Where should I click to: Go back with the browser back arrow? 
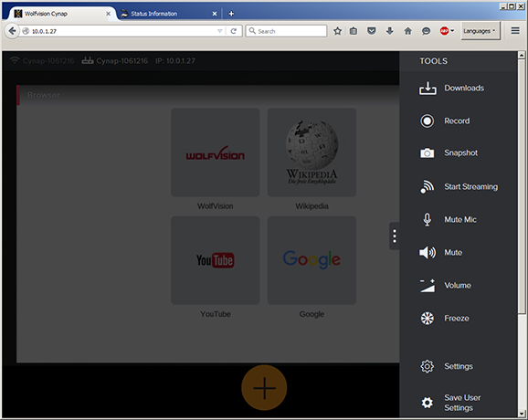(x=12, y=31)
